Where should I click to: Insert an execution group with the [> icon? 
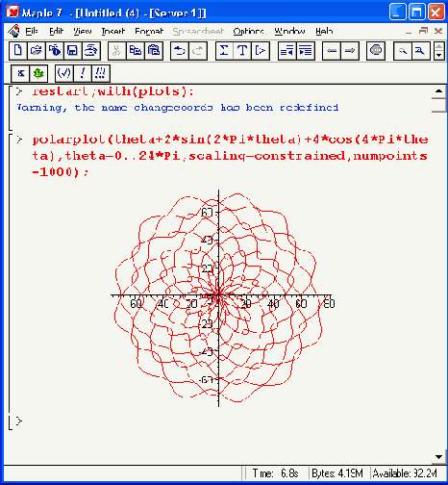261,51
